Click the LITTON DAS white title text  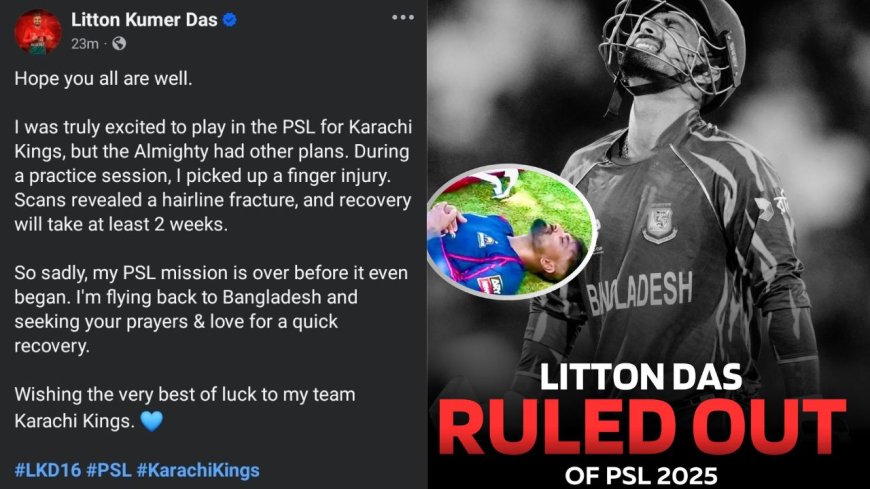click(x=641, y=377)
